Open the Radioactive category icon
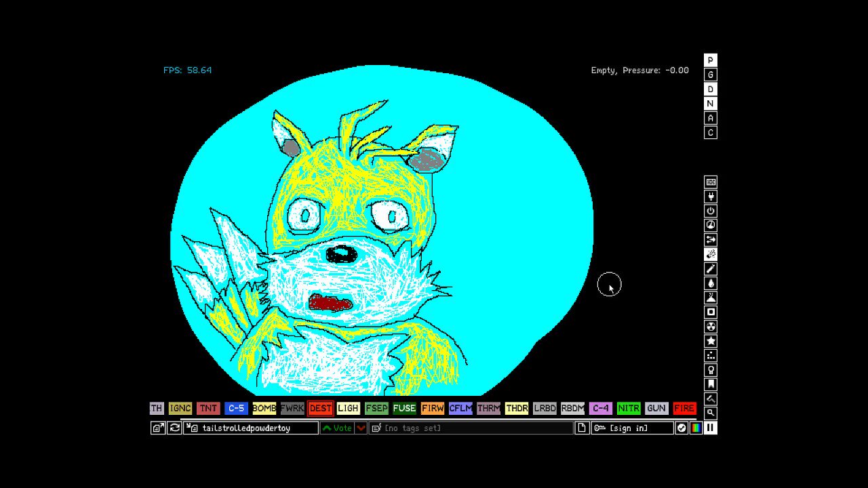The width and height of the screenshot is (868, 488). [711, 327]
